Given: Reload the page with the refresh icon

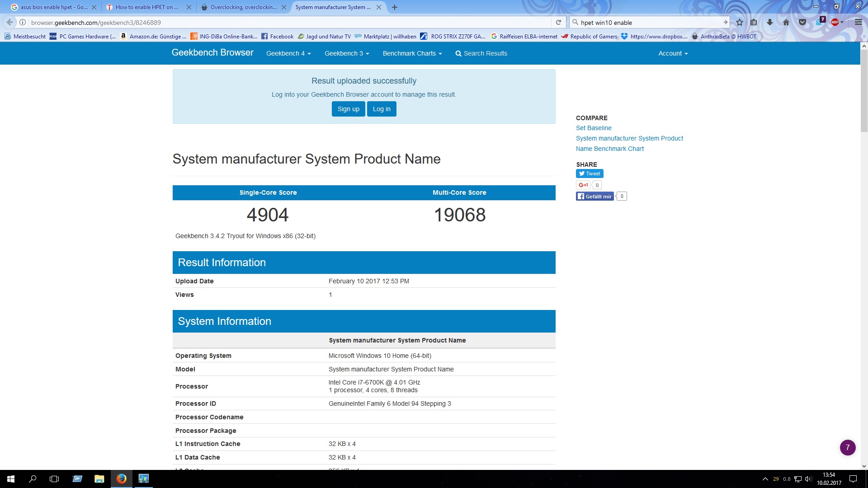Looking at the screenshot, I should [x=558, y=22].
